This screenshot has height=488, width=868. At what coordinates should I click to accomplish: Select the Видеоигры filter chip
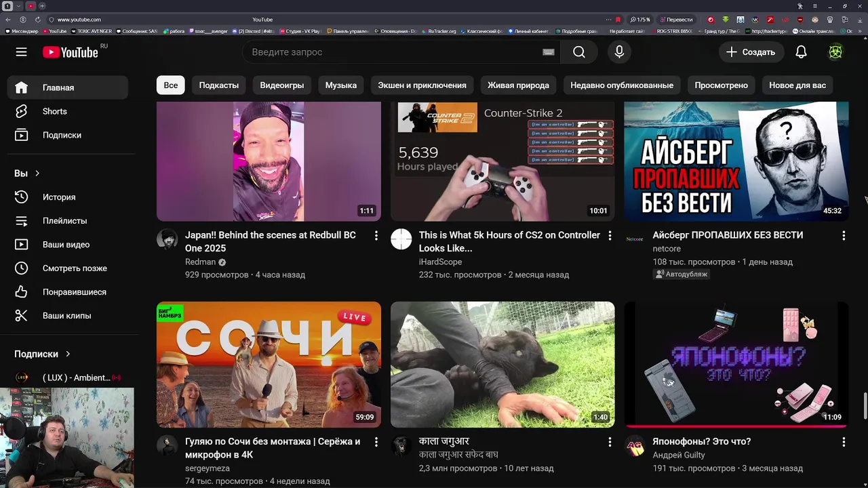coord(282,85)
